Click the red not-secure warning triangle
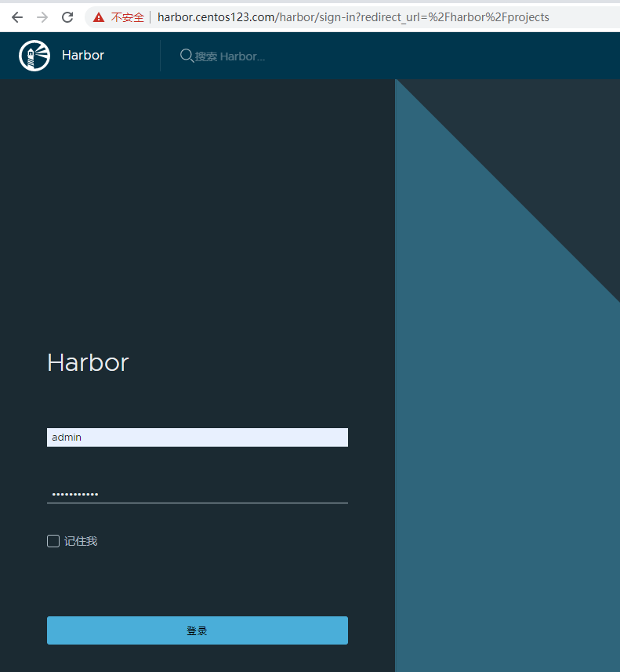This screenshot has width=620, height=672. tap(99, 17)
